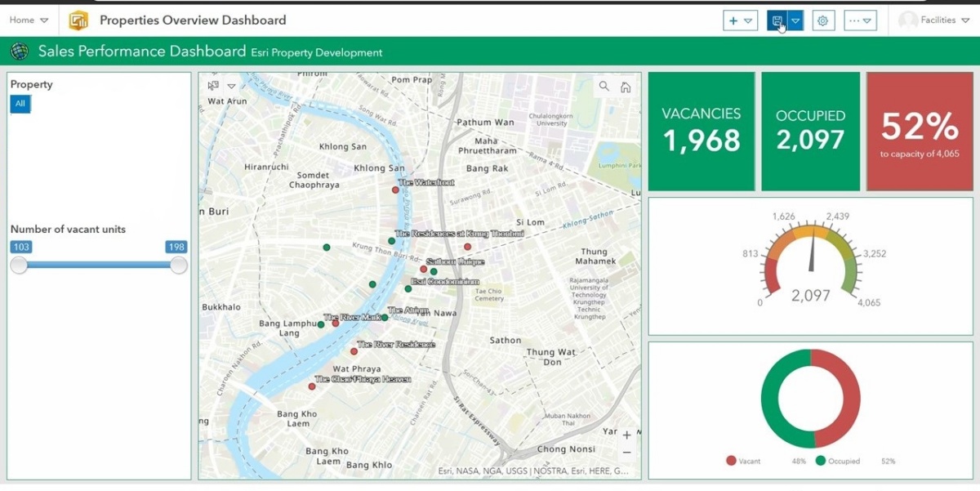Click the Occupied 2,097 indicator card
The width and height of the screenshot is (980, 491).
click(811, 131)
